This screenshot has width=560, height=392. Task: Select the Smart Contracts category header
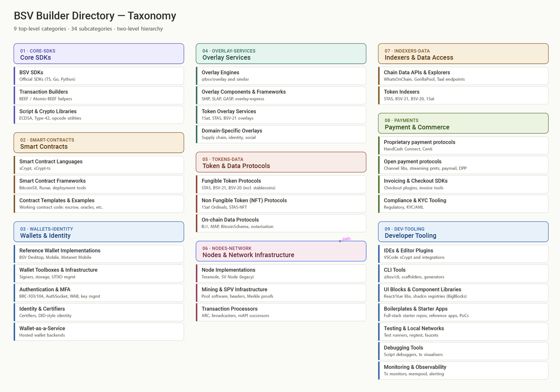click(x=99, y=143)
